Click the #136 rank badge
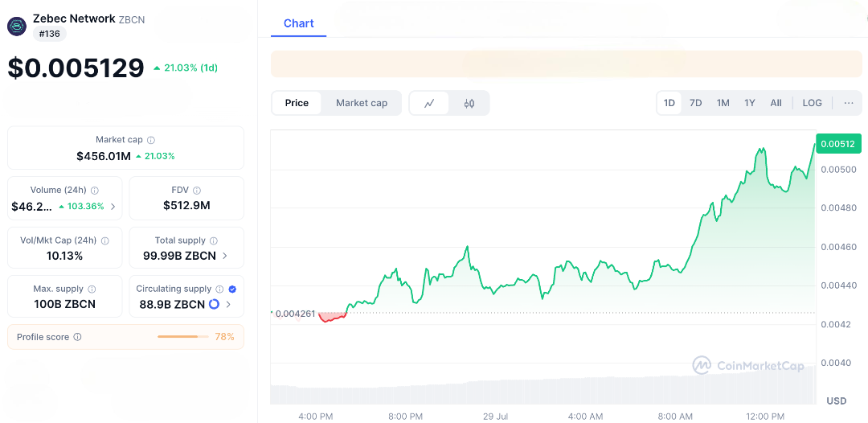The height and width of the screenshot is (423, 868). pyautogui.click(x=50, y=34)
